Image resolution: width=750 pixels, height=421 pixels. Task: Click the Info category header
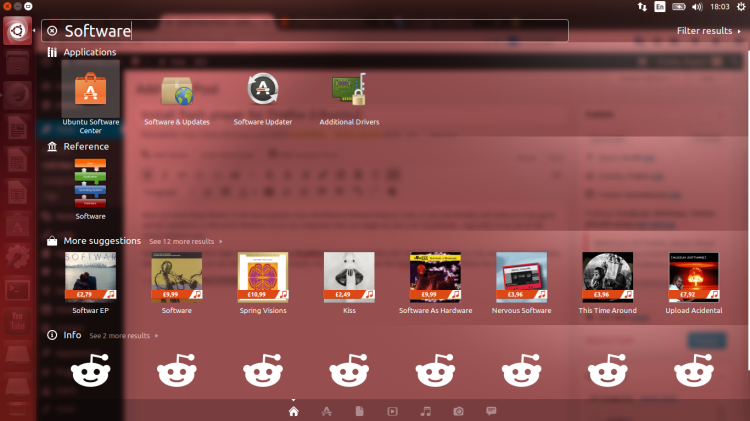pyautogui.click(x=64, y=335)
